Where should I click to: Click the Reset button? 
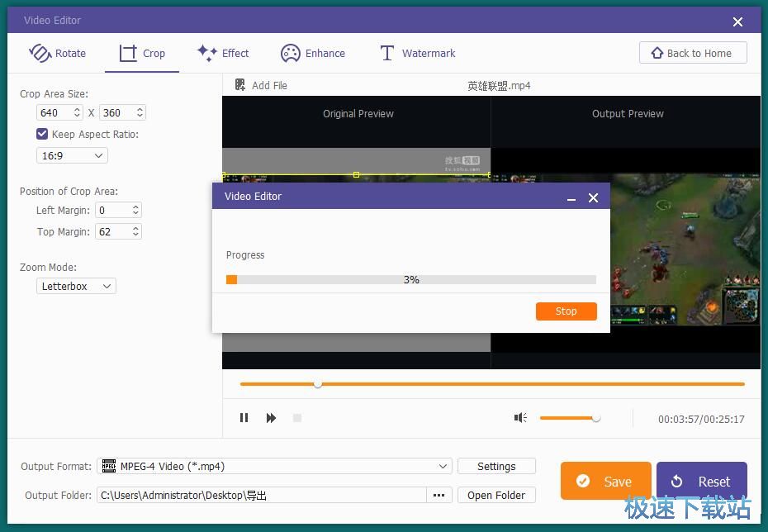click(702, 481)
